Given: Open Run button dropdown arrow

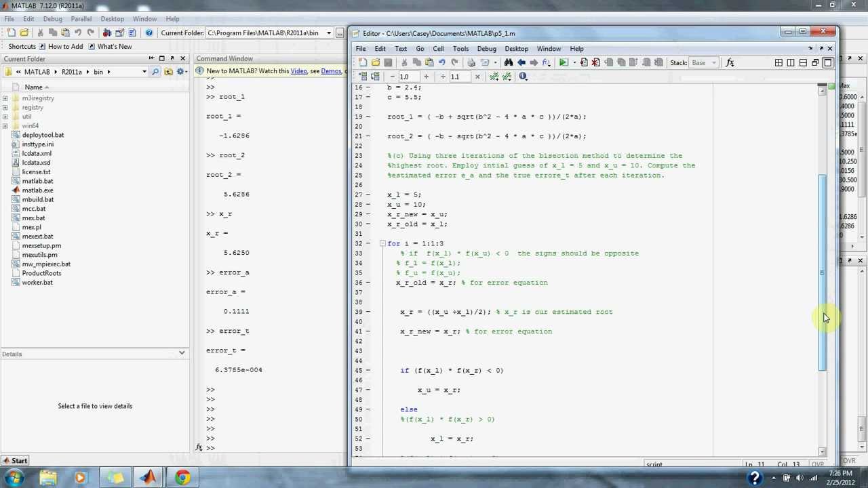Looking at the screenshot, I should [574, 62].
